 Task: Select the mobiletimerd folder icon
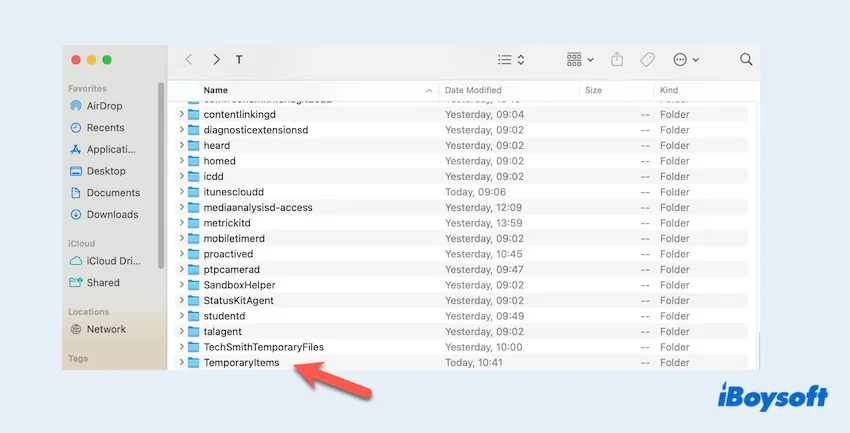194,238
